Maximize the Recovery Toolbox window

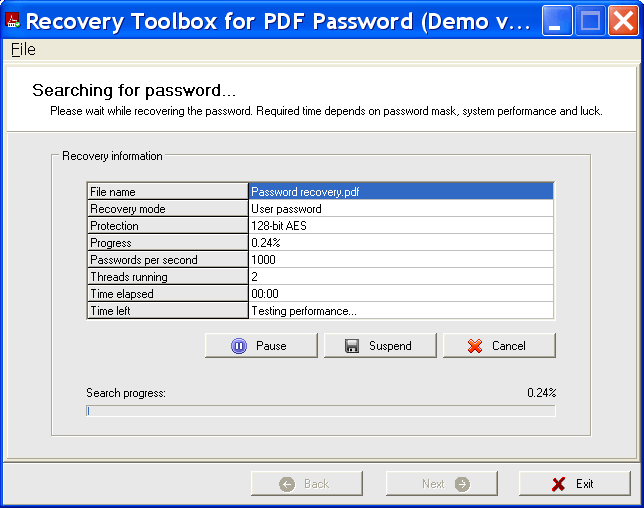click(x=590, y=20)
